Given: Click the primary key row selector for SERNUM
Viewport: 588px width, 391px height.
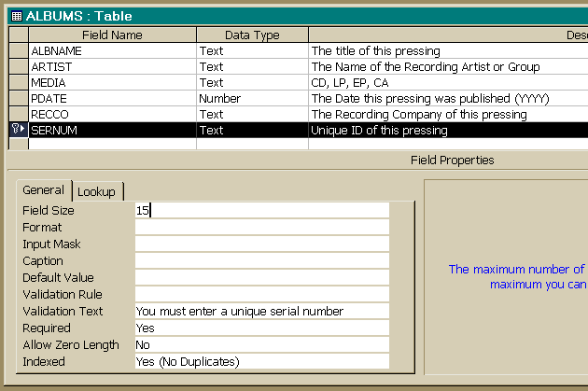Looking at the screenshot, I should (x=19, y=130).
